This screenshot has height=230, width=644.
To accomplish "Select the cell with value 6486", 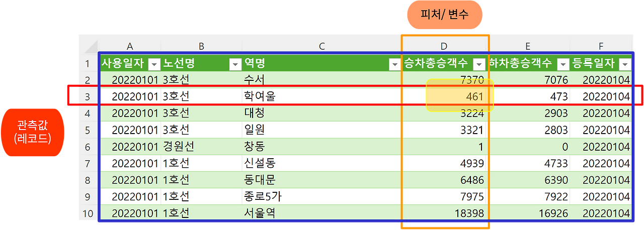I will (x=444, y=180).
